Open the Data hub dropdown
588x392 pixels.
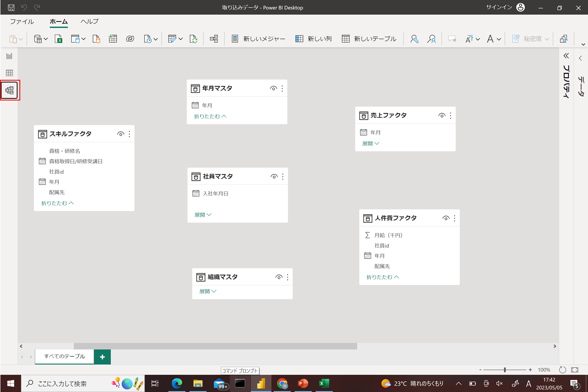pos(78,39)
